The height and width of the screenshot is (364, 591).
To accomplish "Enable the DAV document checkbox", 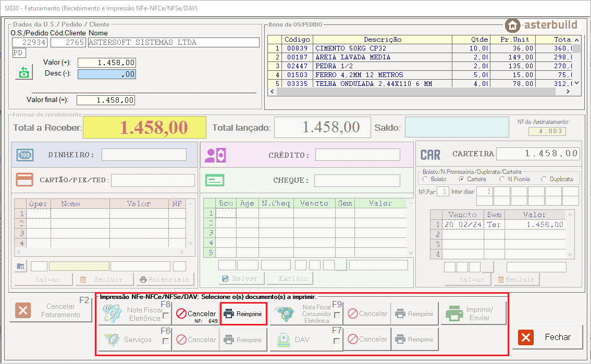I will [x=337, y=342].
